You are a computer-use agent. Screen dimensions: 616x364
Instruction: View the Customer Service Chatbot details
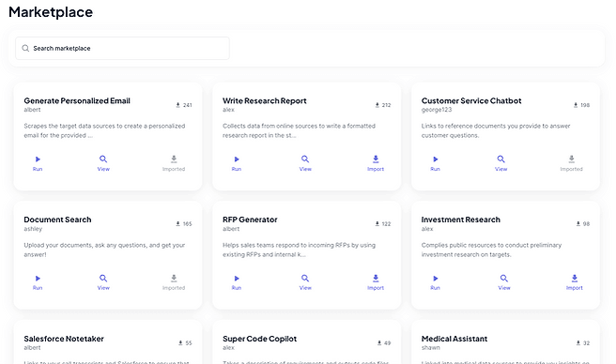(x=500, y=163)
